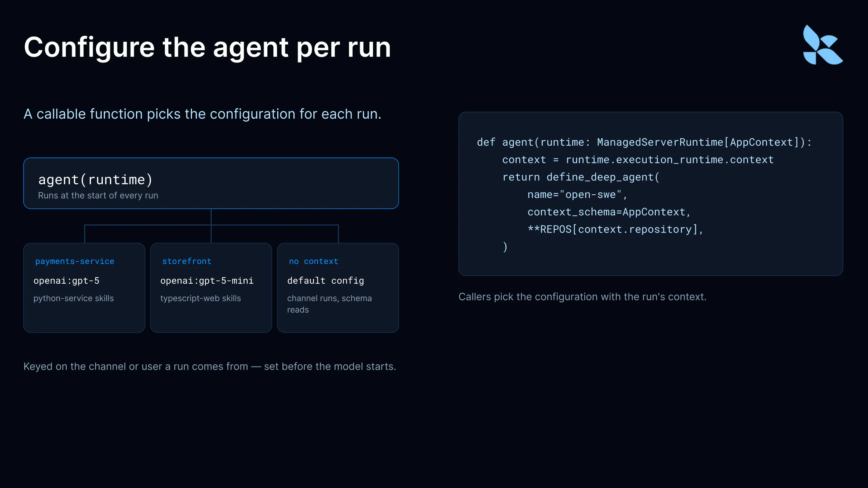This screenshot has height=488, width=868.
Task: Open the payments-service card
Action: (84, 288)
